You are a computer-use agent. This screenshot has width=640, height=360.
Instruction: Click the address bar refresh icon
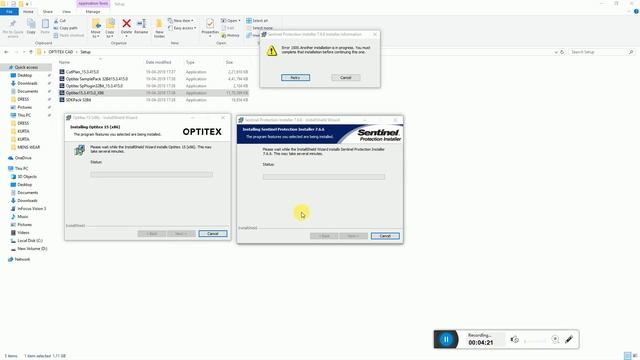click(562, 52)
